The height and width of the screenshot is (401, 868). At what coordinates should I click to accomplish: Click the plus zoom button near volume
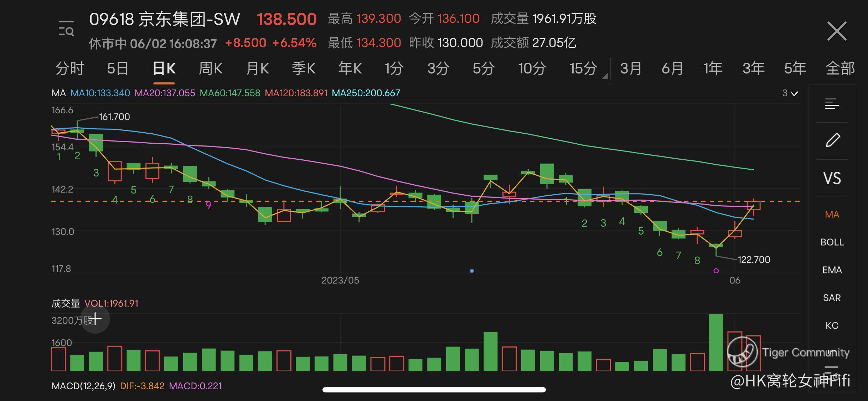tap(95, 319)
